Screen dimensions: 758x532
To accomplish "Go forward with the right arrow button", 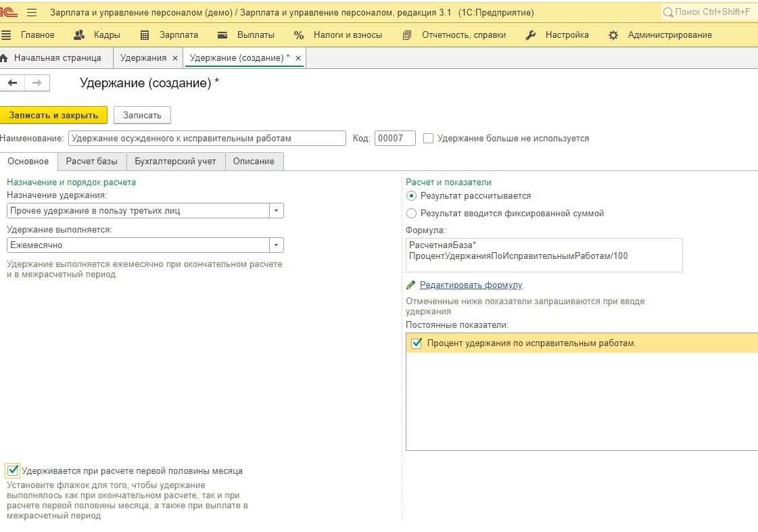I will coord(37,83).
